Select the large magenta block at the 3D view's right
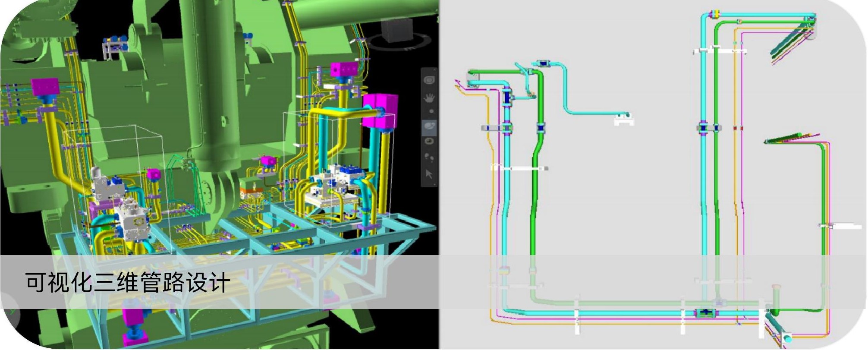Screen dimensions: 868x350 click(380, 111)
